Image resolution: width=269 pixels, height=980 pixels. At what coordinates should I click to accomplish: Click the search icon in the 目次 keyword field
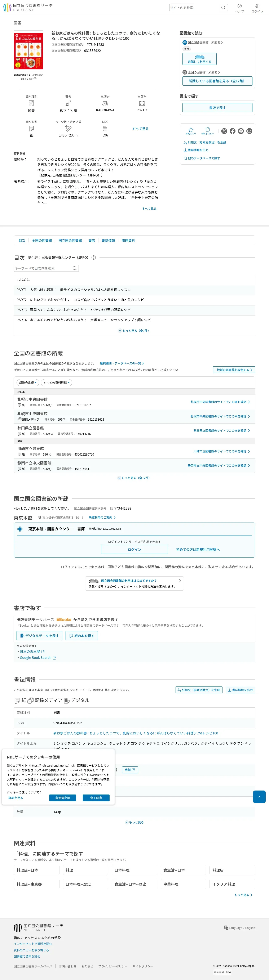tap(75, 268)
